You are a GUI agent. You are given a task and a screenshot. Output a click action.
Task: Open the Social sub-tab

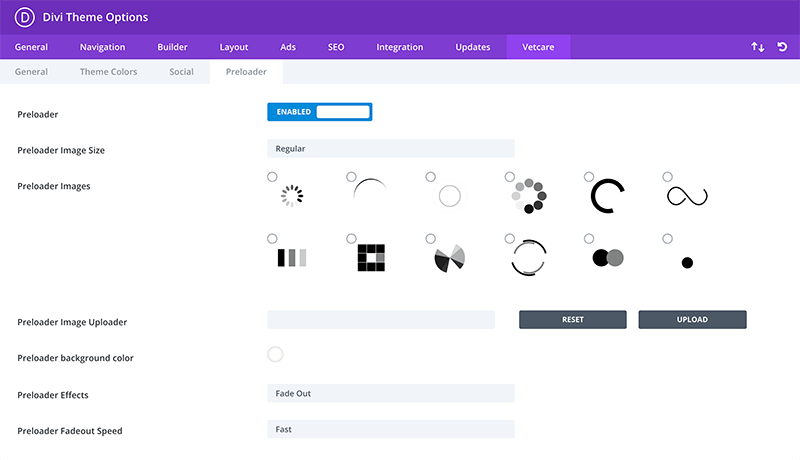point(181,72)
